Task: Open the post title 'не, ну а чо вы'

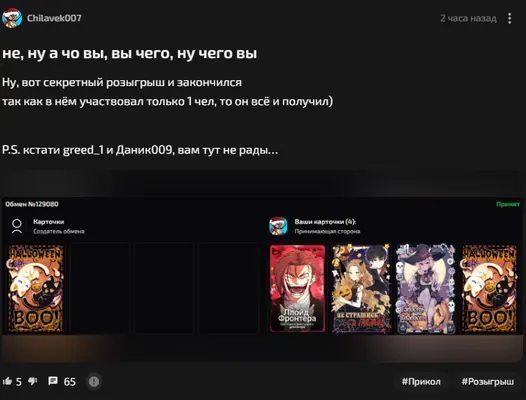Action: click(129, 53)
